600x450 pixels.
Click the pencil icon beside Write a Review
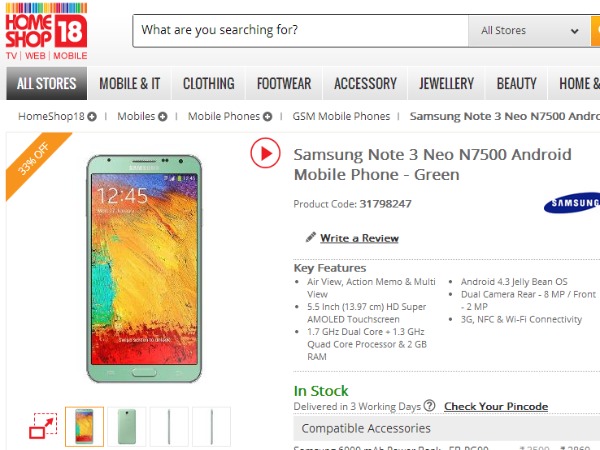pos(311,238)
